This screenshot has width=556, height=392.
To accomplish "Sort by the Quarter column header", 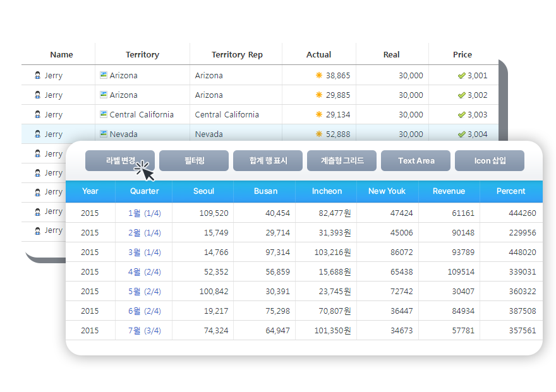I will click(x=144, y=191).
